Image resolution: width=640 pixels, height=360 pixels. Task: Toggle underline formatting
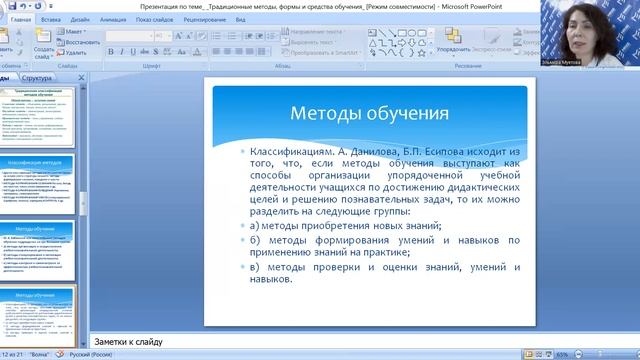tap(133, 52)
